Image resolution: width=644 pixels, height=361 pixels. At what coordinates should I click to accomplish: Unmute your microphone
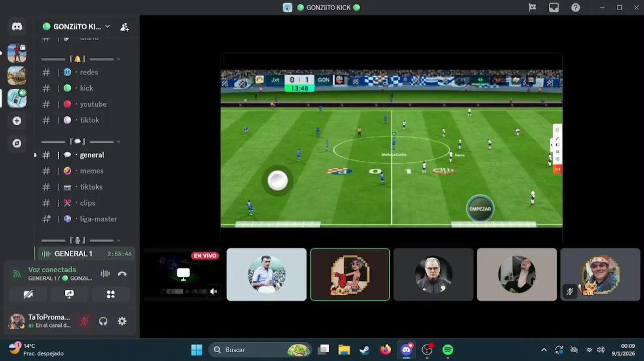(84, 321)
